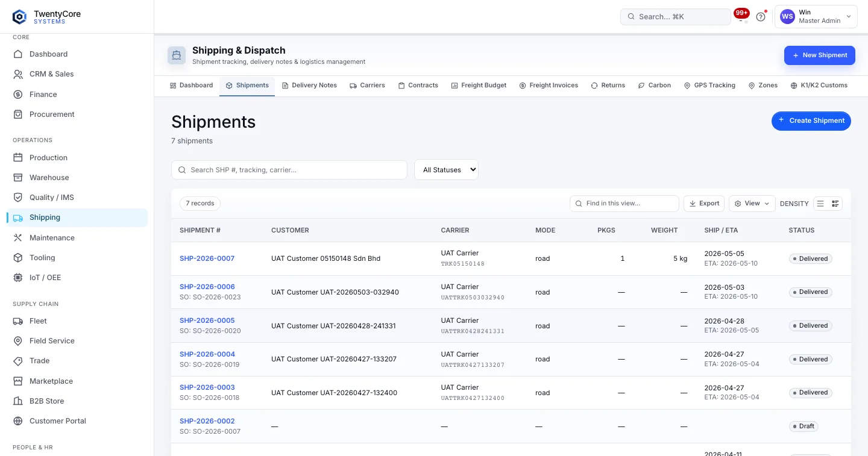Click the Create Shipment button
The image size is (868, 456).
pyautogui.click(x=811, y=120)
